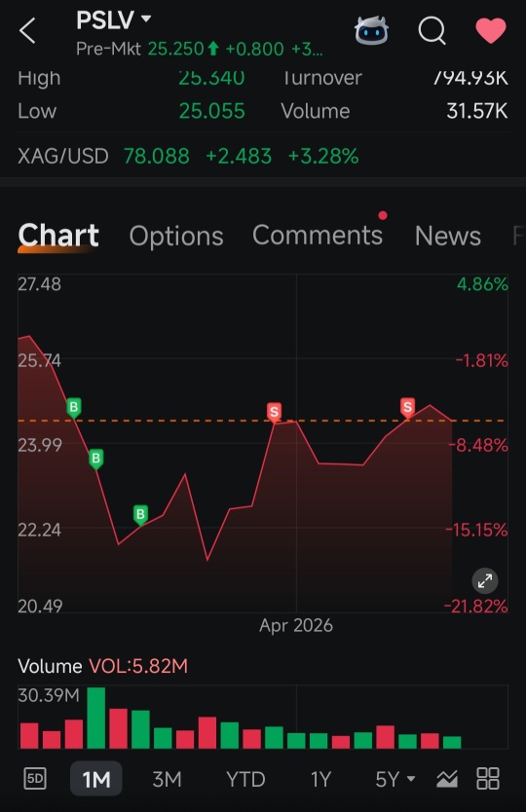Select the 3M time range
Image resolution: width=526 pixels, height=812 pixels.
(167, 779)
